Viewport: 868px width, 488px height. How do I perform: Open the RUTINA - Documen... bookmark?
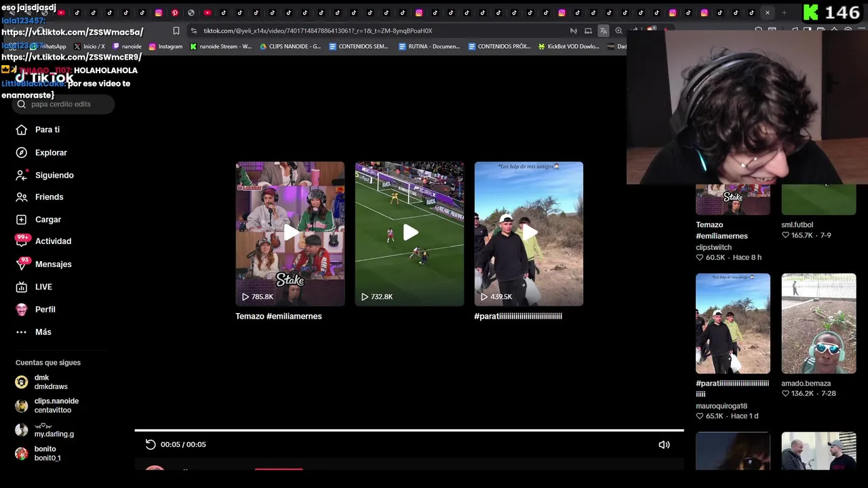point(429,47)
